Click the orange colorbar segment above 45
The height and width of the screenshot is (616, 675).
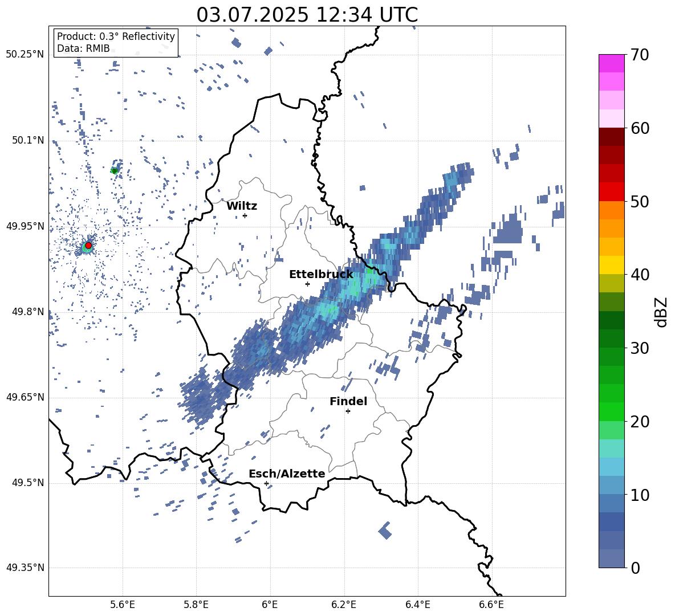[611, 229]
